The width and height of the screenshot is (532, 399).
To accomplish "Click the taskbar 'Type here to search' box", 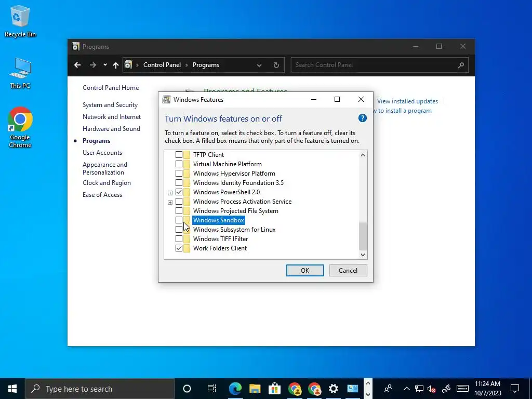I will click(x=100, y=389).
